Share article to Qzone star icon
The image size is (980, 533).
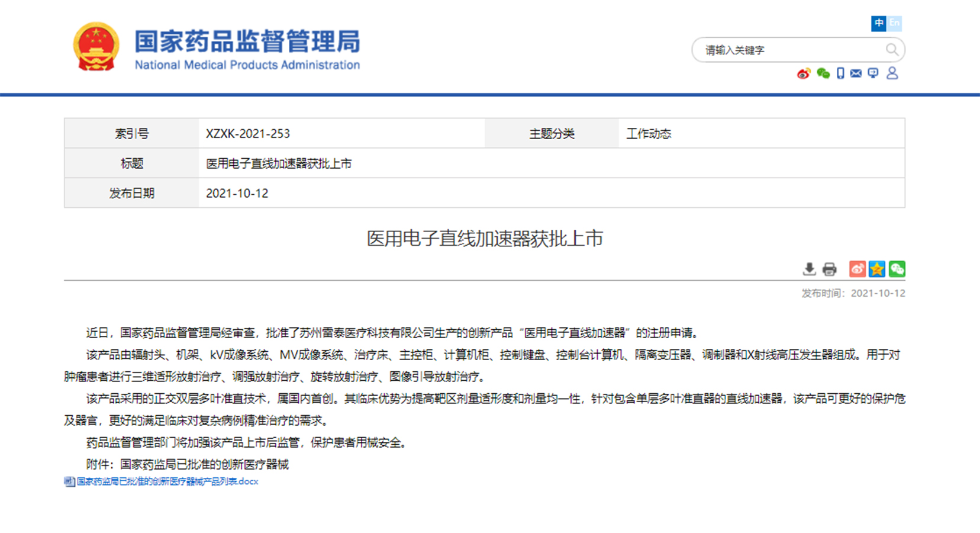tap(877, 269)
